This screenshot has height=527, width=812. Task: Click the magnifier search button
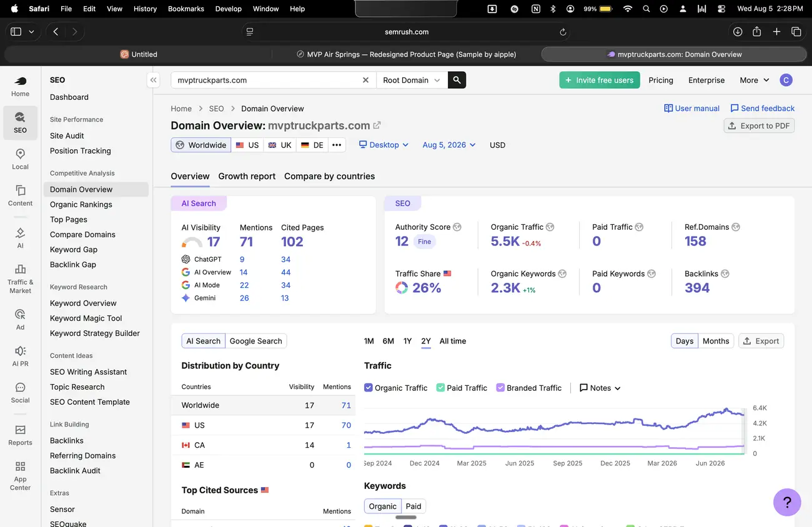(457, 80)
